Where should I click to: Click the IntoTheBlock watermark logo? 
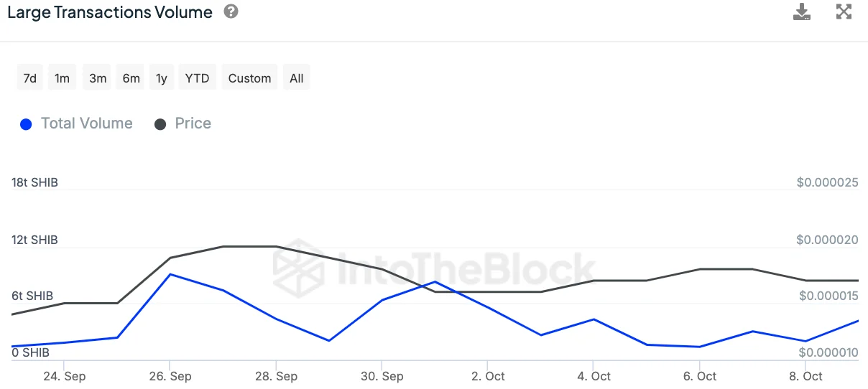(435, 270)
